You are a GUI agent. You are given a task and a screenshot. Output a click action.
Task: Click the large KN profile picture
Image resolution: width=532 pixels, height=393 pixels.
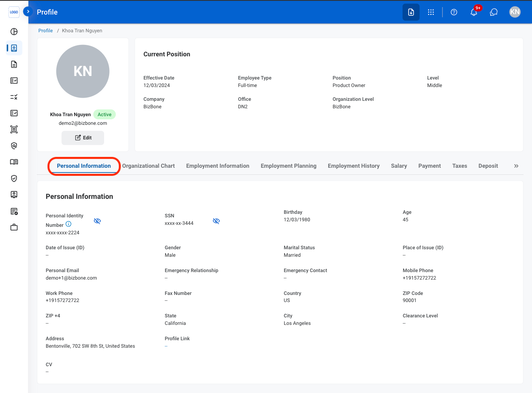(x=83, y=71)
